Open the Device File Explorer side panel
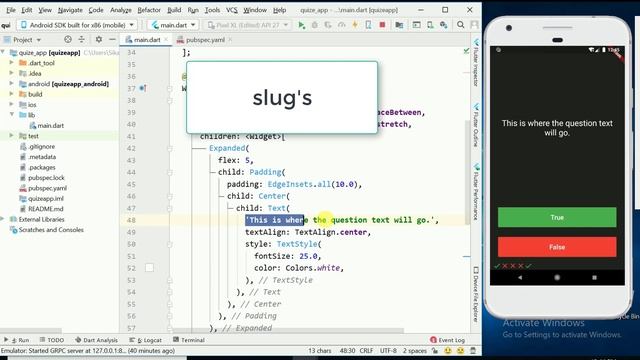 (476, 295)
